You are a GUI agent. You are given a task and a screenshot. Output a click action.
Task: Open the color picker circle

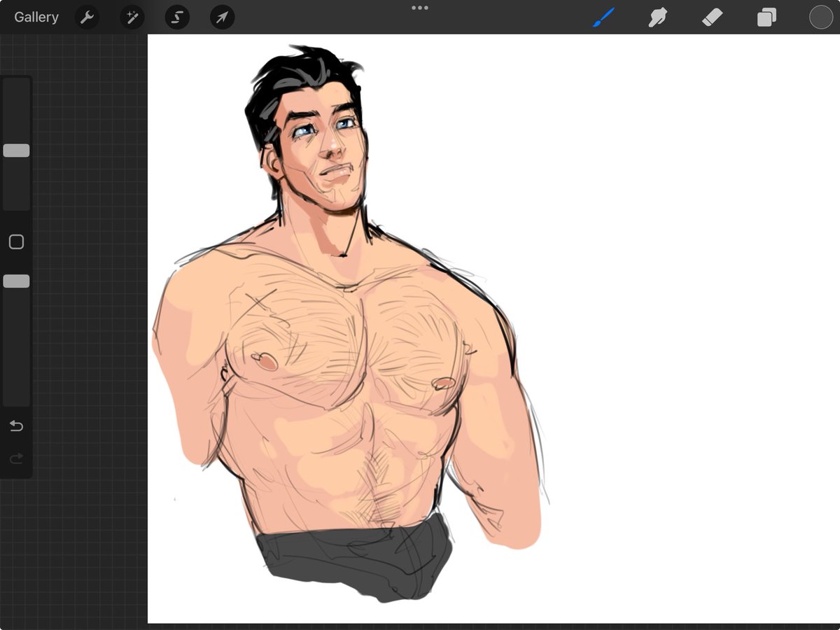coord(821,17)
